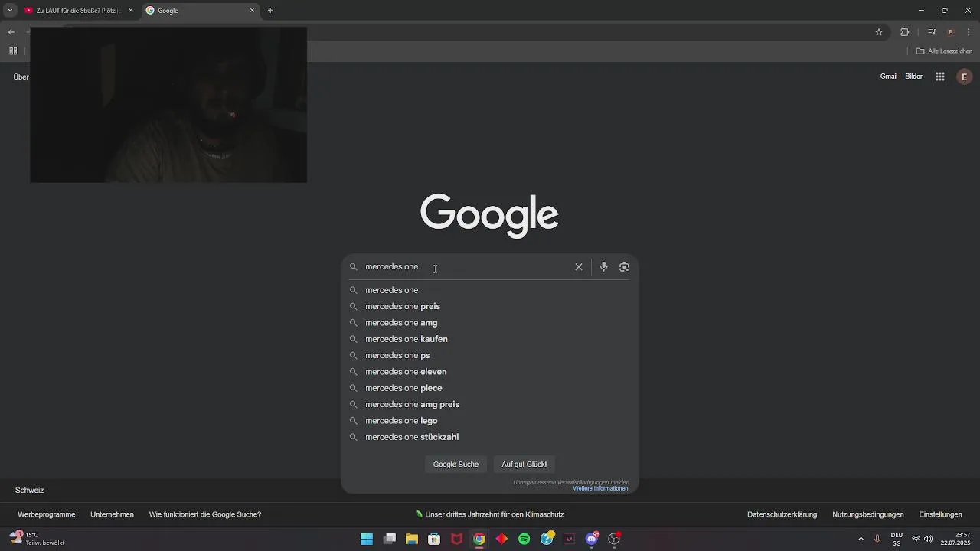The image size is (980, 551).
Task: Open the DEU SG language switcher
Action: coord(897,539)
